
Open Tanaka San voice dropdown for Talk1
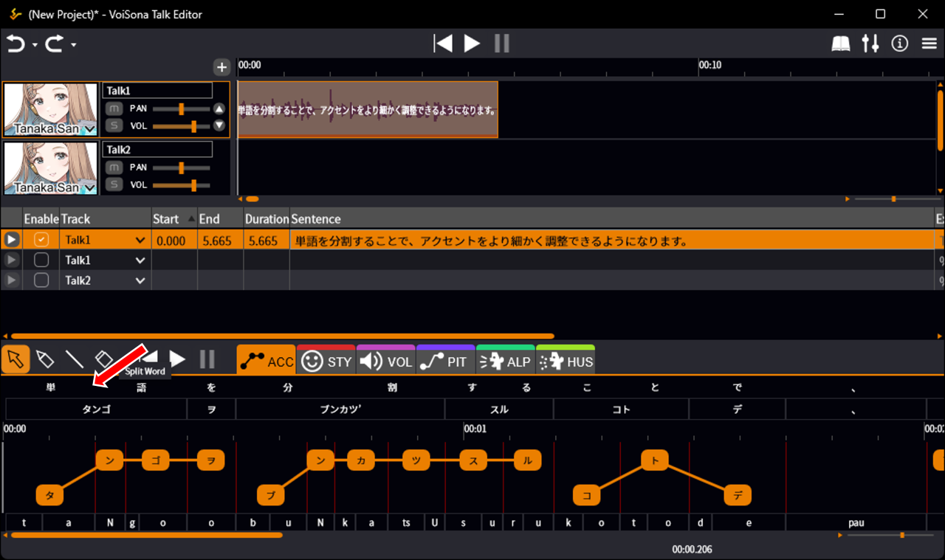tap(89, 129)
